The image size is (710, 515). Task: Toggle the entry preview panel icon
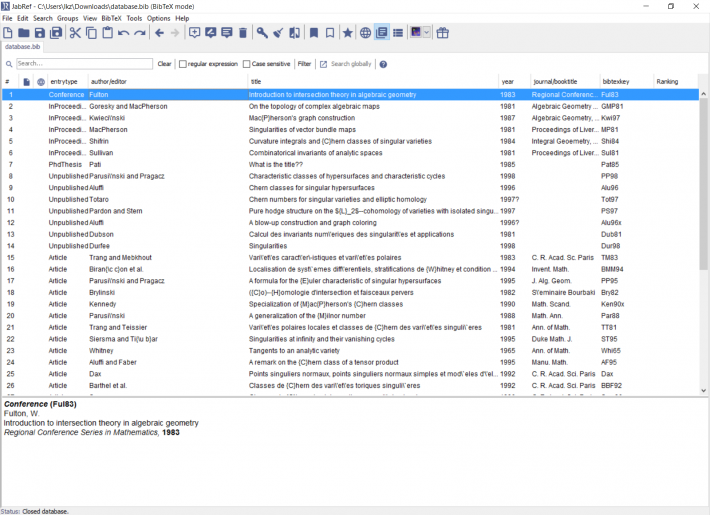point(382,33)
